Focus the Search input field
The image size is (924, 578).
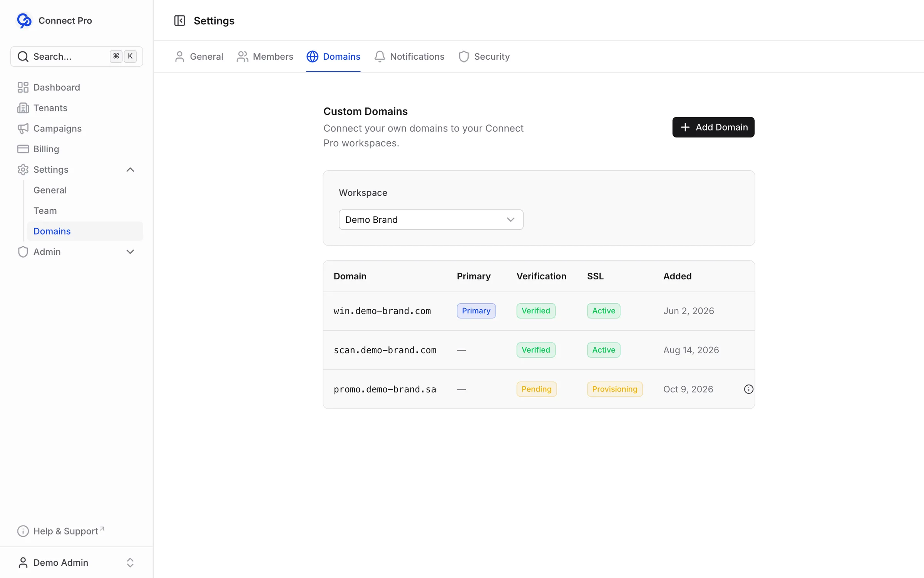(77, 57)
